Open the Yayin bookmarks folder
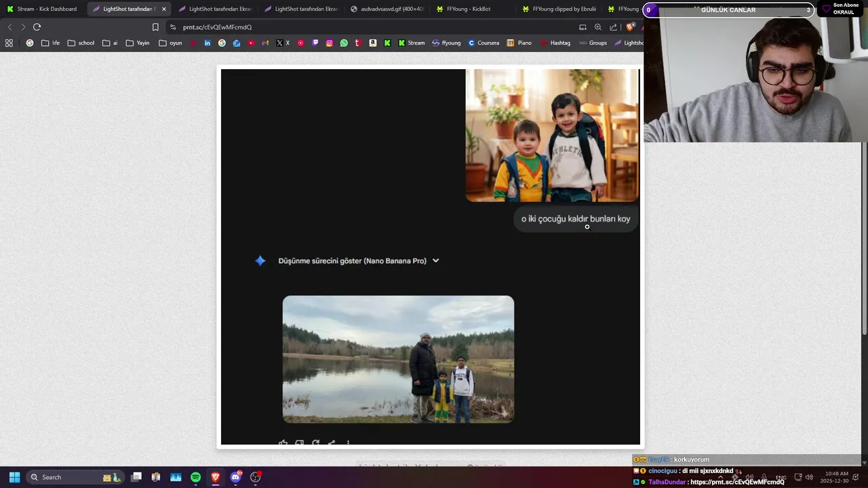The image size is (868, 488). [x=138, y=43]
